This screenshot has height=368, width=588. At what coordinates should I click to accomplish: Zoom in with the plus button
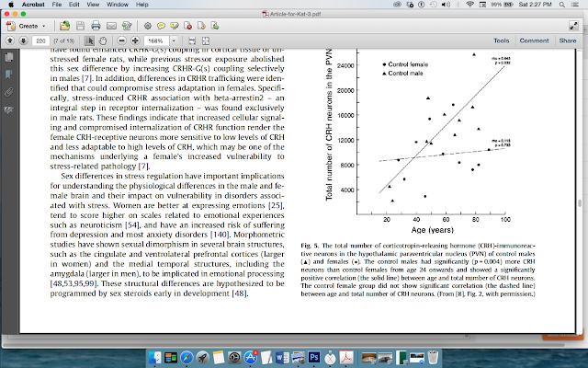[x=135, y=40]
